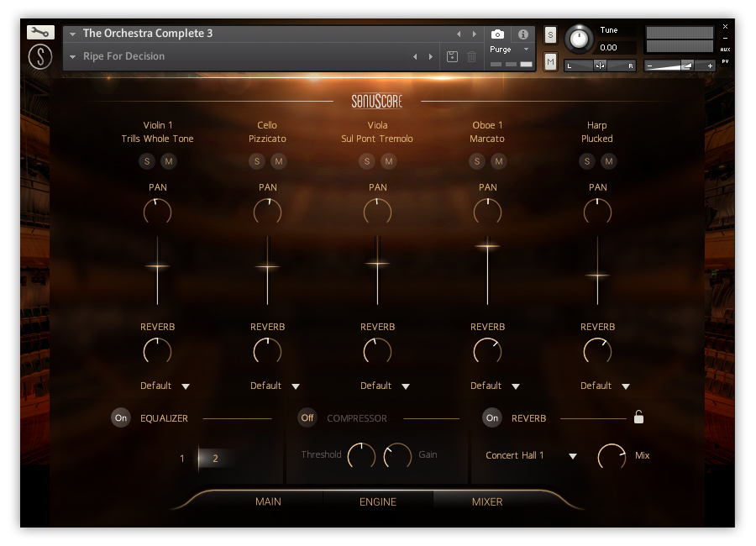Screen dimensions: 756x546
Task: Switch to the ENGINE tab
Action: 378,501
